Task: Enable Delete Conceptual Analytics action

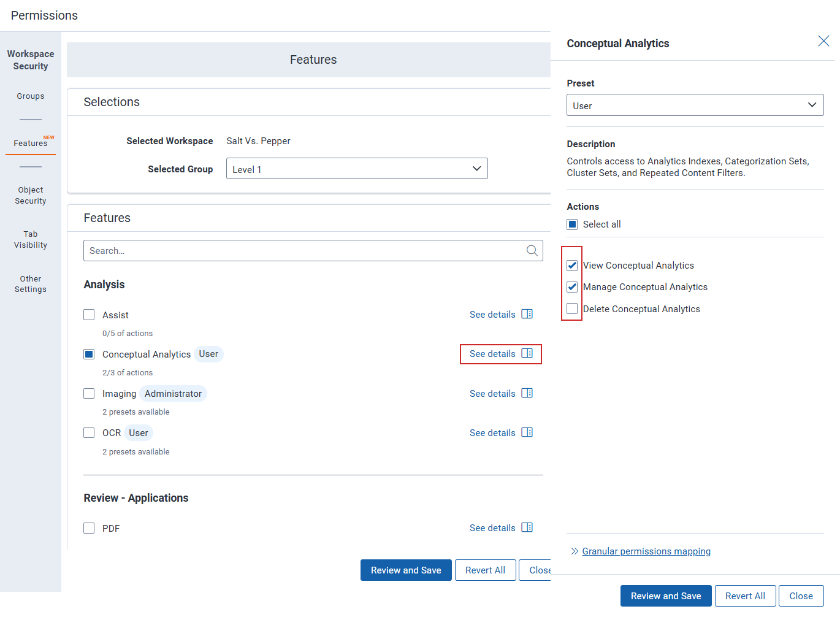Action: 572,308
